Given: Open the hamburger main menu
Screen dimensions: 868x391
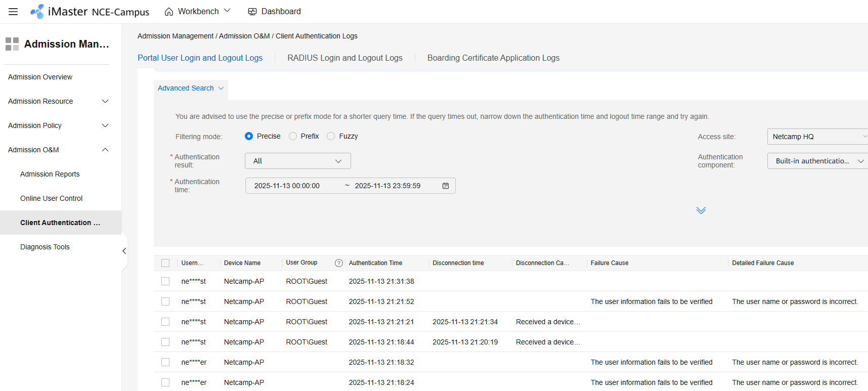Looking at the screenshot, I should coord(13,12).
